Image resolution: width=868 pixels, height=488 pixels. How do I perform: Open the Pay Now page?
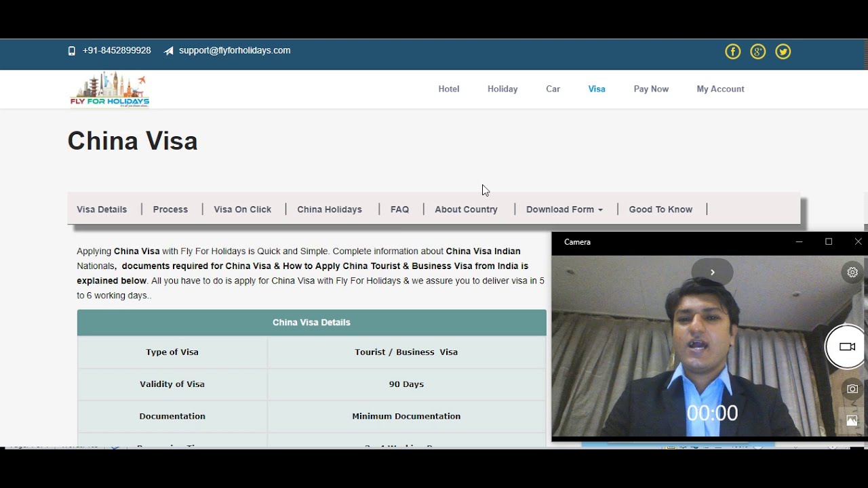pyautogui.click(x=651, y=89)
